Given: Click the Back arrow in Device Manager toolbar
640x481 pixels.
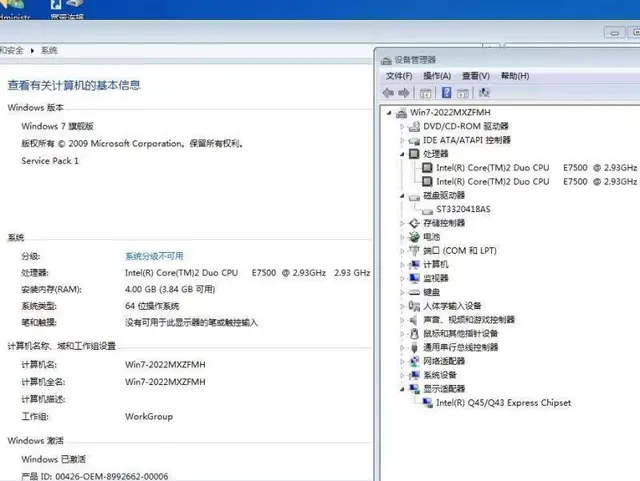Looking at the screenshot, I should pyautogui.click(x=388, y=93).
